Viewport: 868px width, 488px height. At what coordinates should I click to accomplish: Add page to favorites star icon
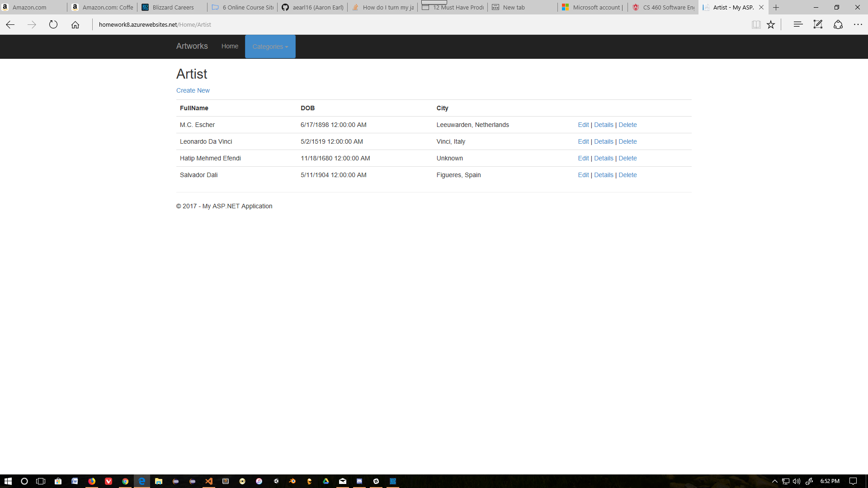tap(771, 25)
